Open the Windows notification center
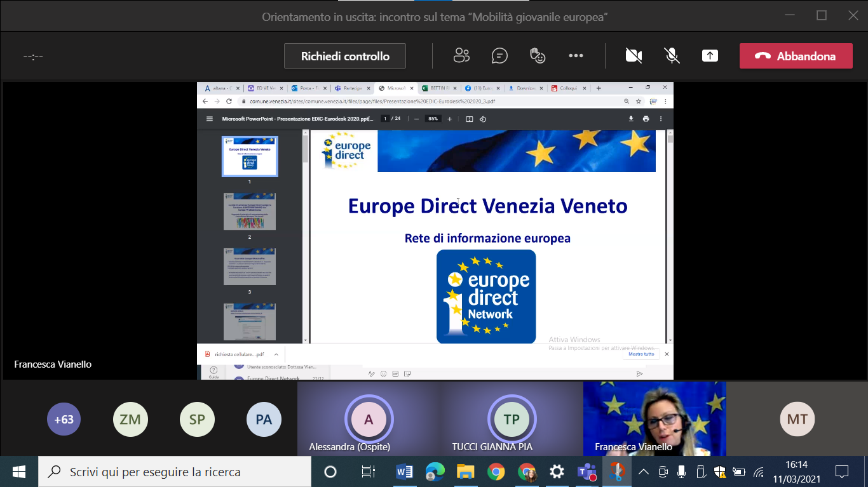The height and width of the screenshot is (487, 868). 842,472
